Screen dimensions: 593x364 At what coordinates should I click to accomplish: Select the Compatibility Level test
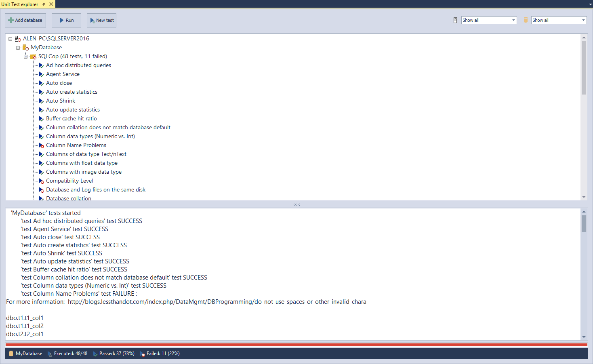click(69, 181)
